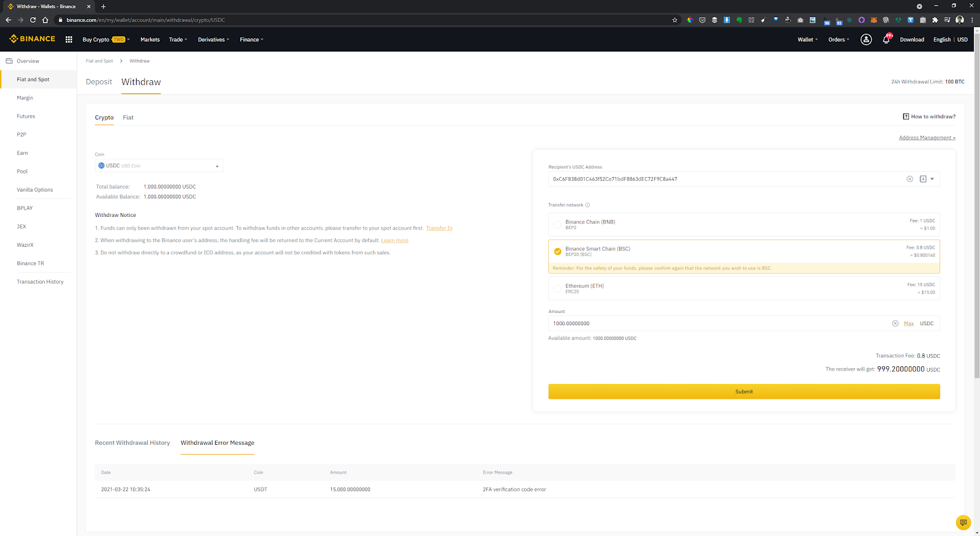Viewport: 980px width, 536px height.
Task: Click the Transfer In link
Action: pos(439,228)
